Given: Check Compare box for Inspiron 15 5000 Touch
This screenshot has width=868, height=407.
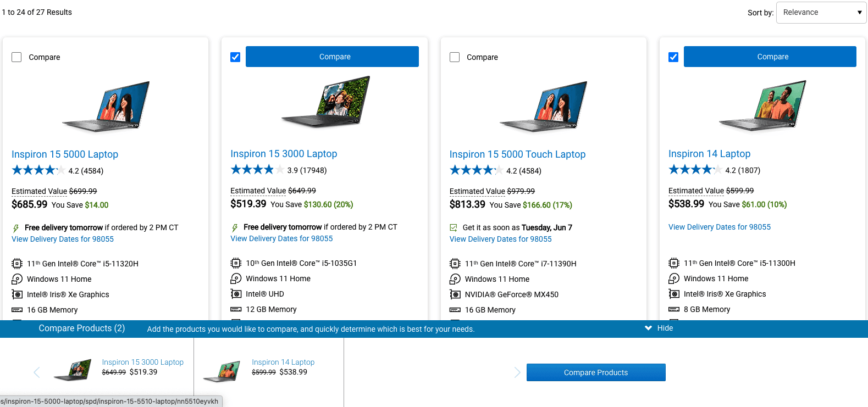Looking at the screenshot, I should pyautogui.click(x=455, y=57).
